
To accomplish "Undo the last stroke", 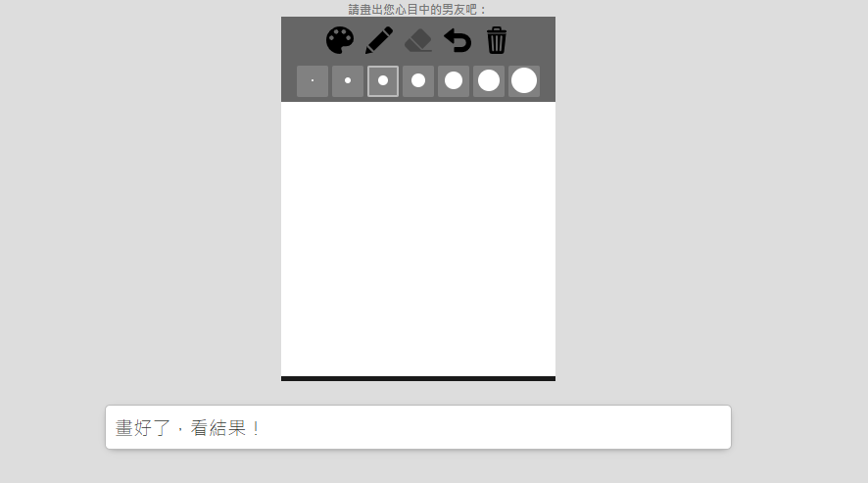I will coord(458,40).
